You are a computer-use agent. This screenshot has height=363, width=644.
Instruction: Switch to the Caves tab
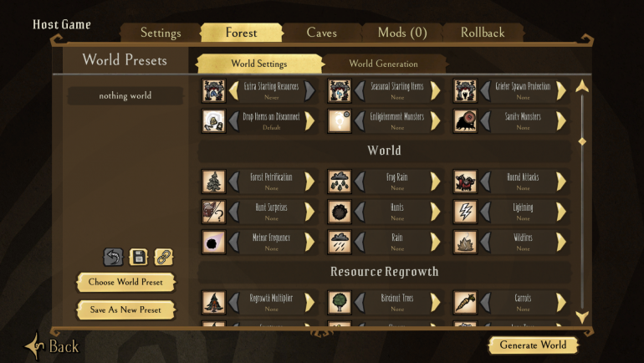tap(322, 33)
